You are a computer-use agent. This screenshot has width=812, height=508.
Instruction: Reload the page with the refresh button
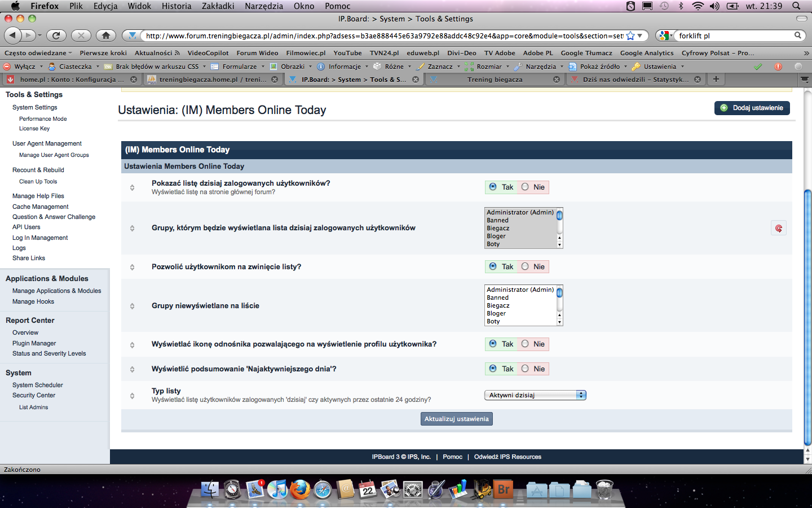click(x=56, y=36)
